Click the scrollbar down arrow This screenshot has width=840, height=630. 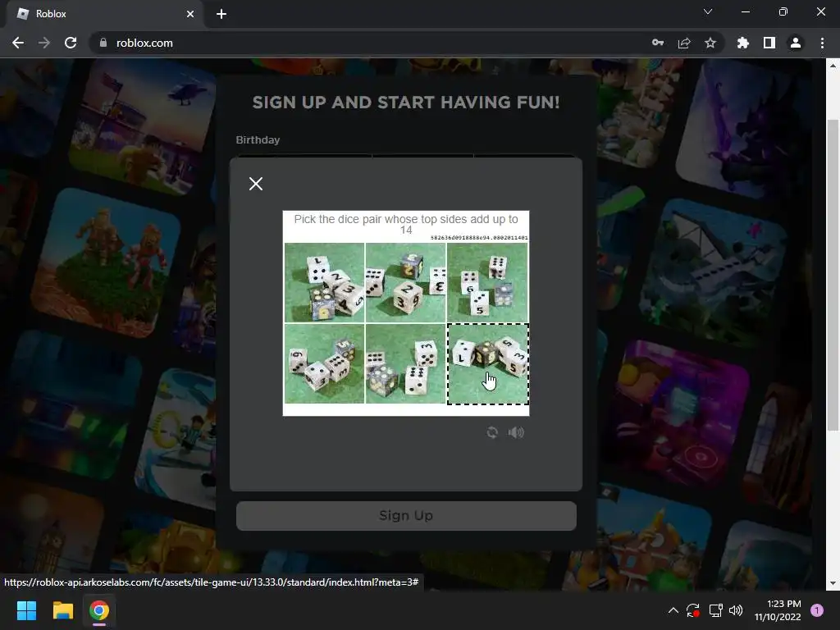(x=833, y=583)
